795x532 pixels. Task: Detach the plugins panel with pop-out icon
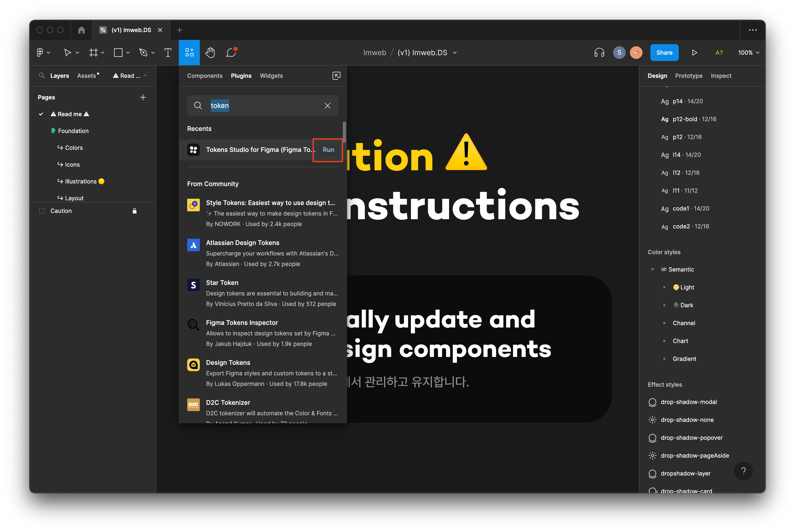(x=336, y=76)
